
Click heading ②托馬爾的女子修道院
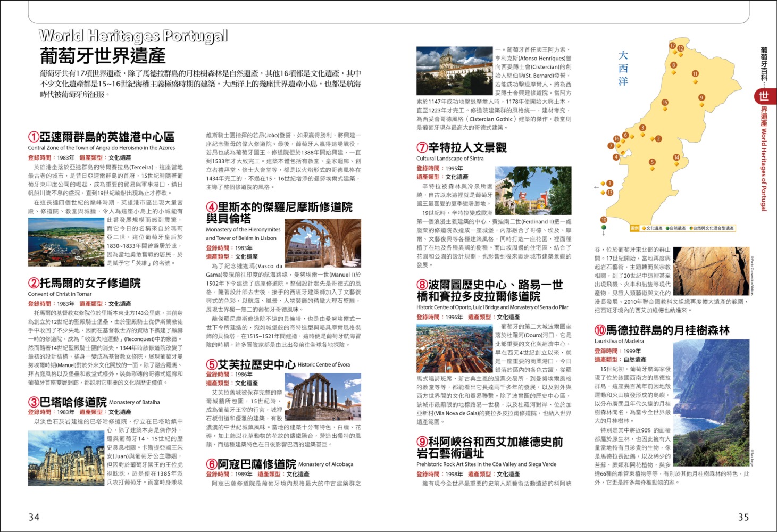pos(85,283)
